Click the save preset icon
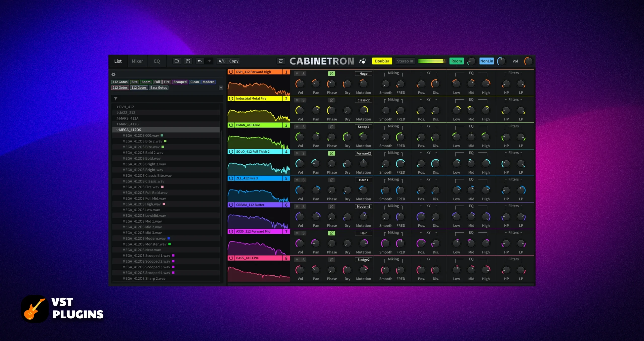 point(188,61)
